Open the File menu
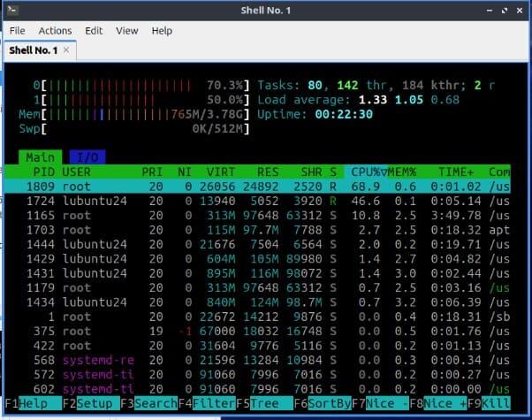Viewport: 532px width, 420px height. [17, 30]
